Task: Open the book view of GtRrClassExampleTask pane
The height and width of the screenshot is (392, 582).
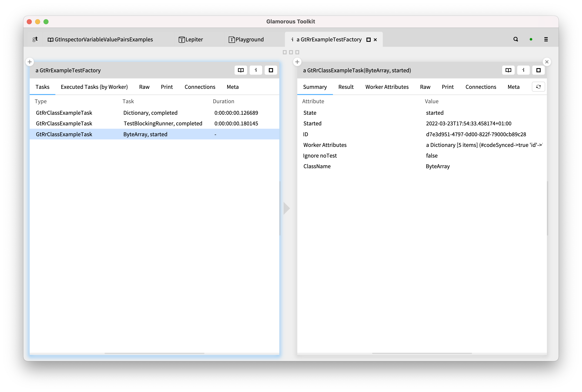Action: tap(508, 70)
